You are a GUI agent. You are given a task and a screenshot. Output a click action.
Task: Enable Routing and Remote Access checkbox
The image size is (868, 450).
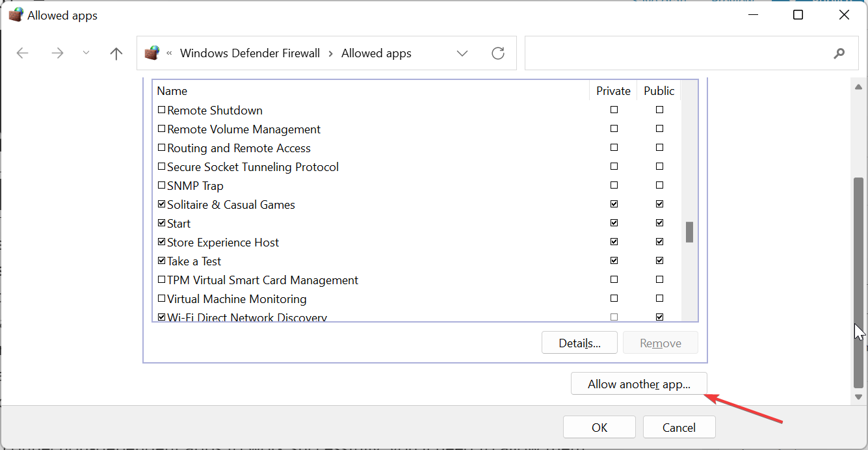coord(162,148)
